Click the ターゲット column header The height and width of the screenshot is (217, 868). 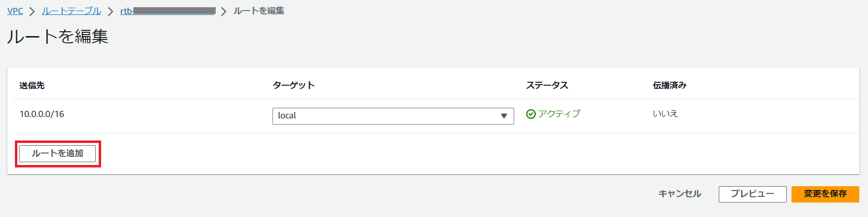(294, 85)
